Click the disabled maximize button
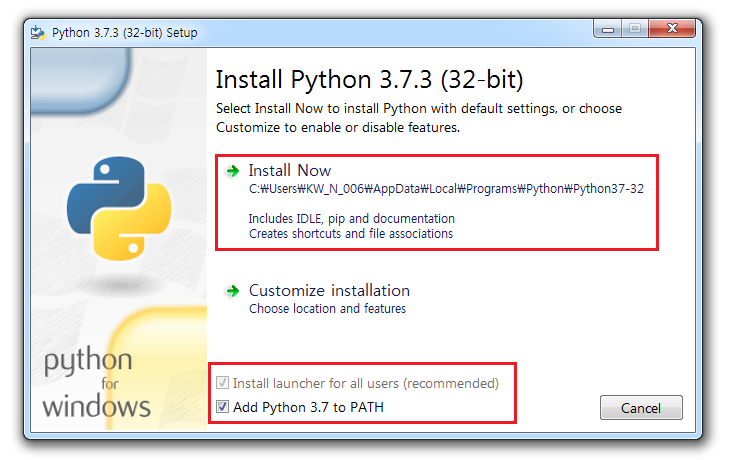This screenshot has height=460, width=731. (x=635, y=28)
